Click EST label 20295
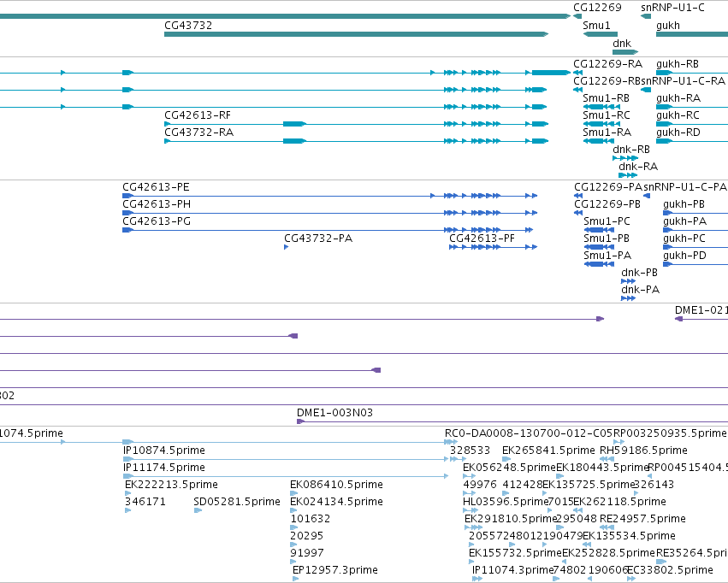This screenshot has width=728, height=583. pos(306,536)
